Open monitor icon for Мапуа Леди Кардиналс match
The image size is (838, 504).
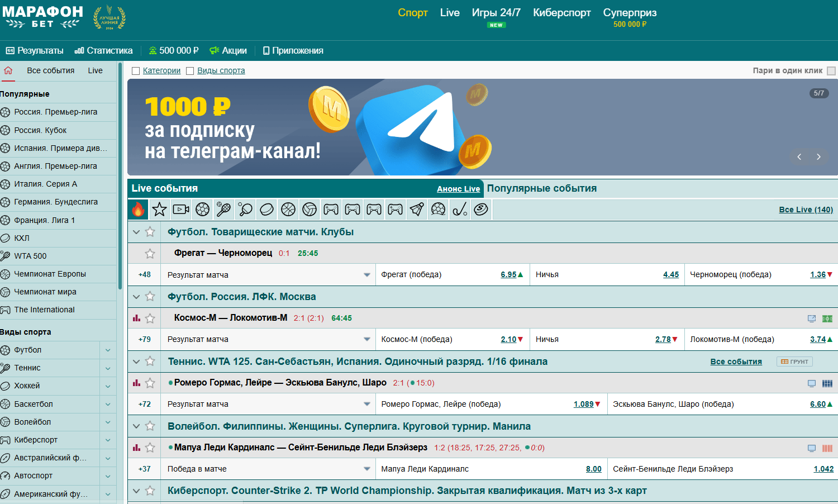pos(812,448)
